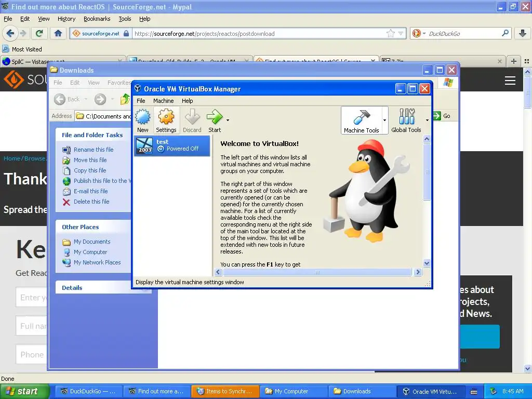Open Mypal History menu
532x399 pixels.
(x=66, y=19)
